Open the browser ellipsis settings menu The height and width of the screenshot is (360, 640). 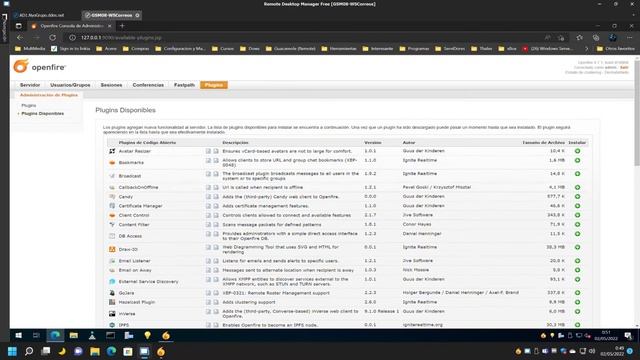point(629,38)
